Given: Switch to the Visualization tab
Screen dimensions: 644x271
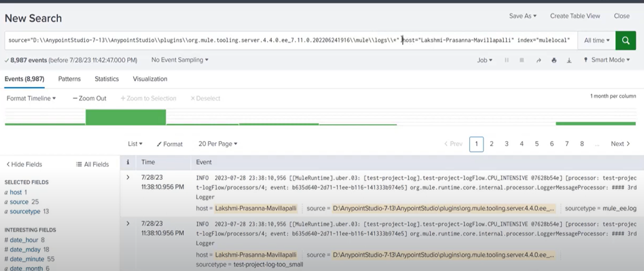Looking at the screenshot, I should click(150, 79).
